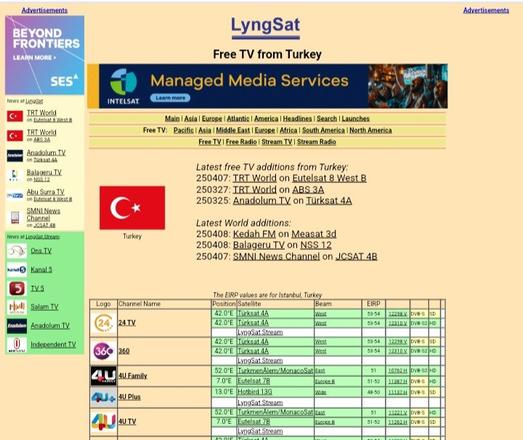The image size is (523, 440).
Task: Click Learn more on the Intelsat banner
Action: pyautogui.click(x=170, y=98)
